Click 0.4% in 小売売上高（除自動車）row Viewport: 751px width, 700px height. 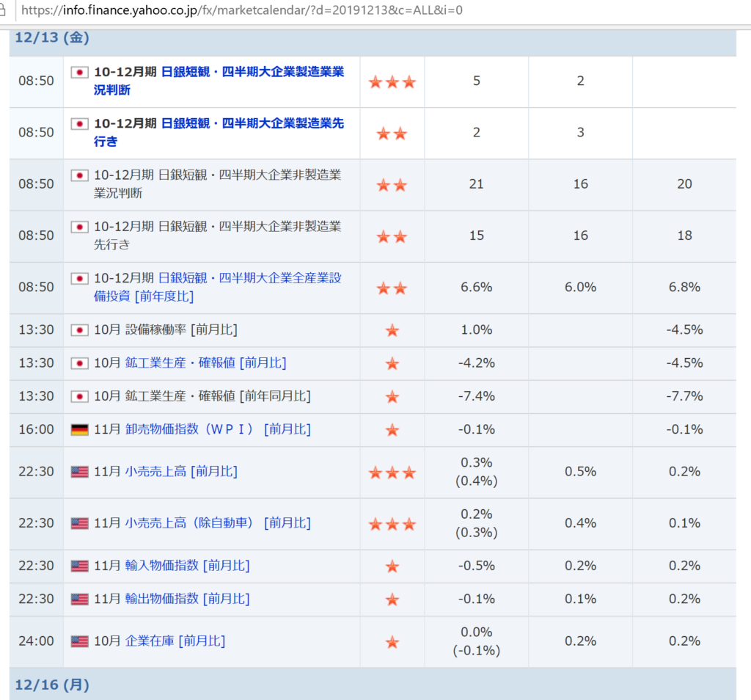pos(581,522)
